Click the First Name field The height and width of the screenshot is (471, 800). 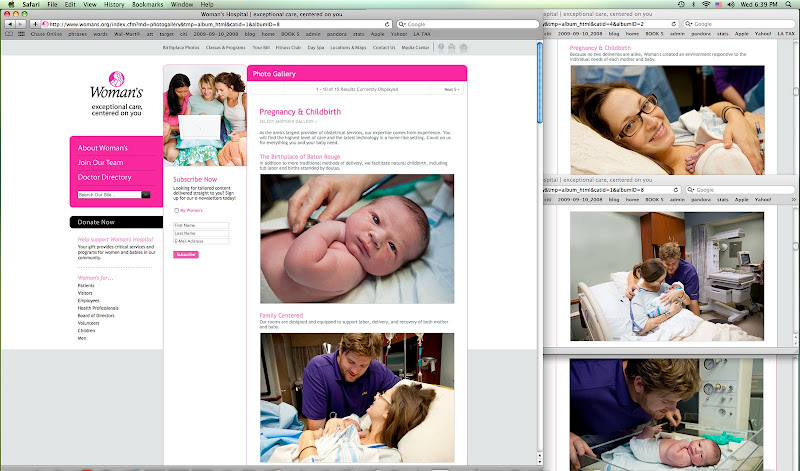click(201, 225)
